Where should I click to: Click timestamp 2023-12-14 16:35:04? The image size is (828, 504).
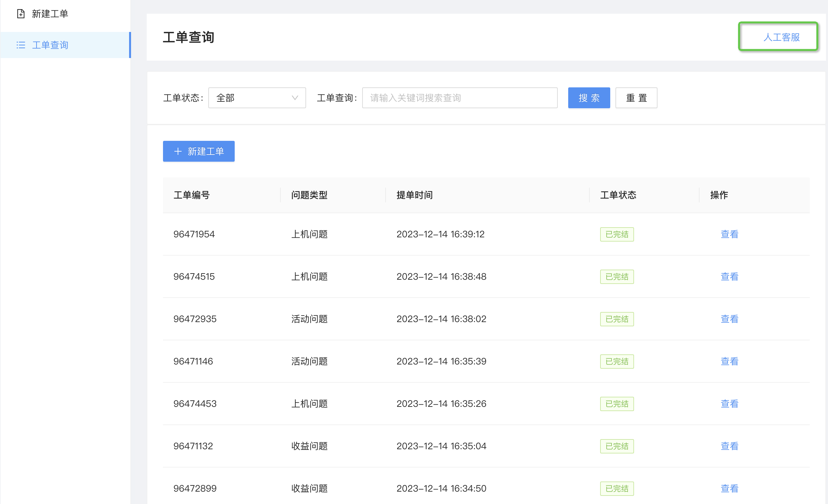[x=441, y=446]
